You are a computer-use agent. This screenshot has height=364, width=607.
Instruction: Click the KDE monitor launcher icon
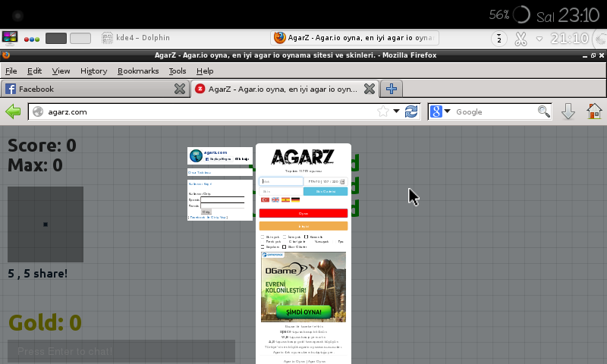(x=10, y=38)
